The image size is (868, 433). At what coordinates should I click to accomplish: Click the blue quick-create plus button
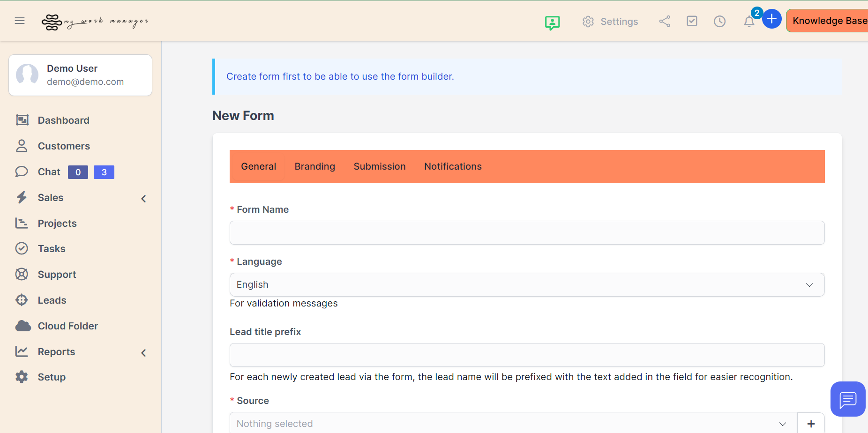771,19
